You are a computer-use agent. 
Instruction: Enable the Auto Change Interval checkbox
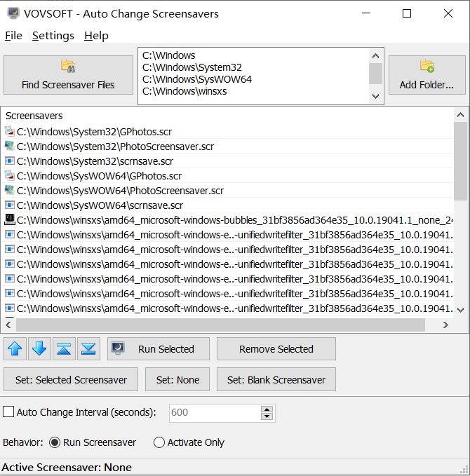pyautogui.click(x=8, y=412)
